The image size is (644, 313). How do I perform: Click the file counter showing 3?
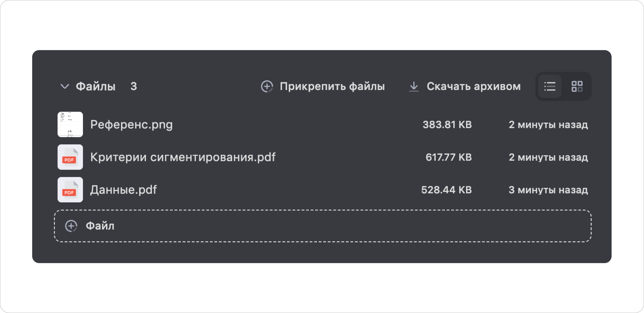coord(134,87)
